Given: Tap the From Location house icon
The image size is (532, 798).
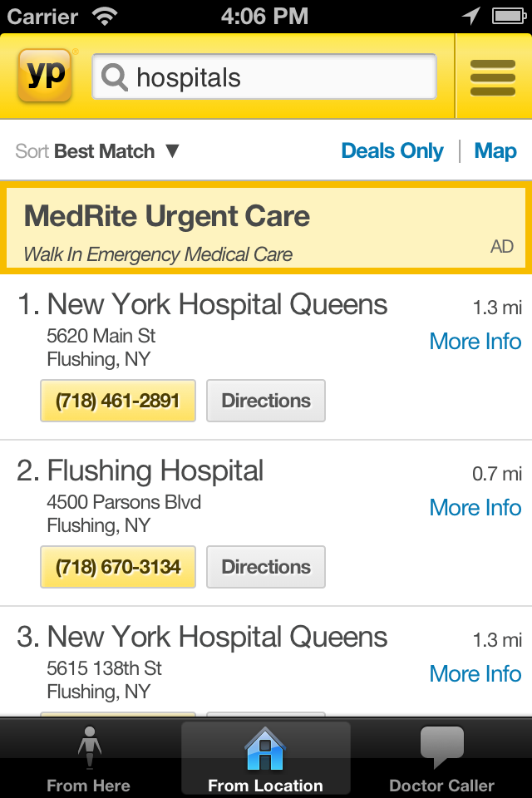Looking at the screenshot, I should 265,748.
